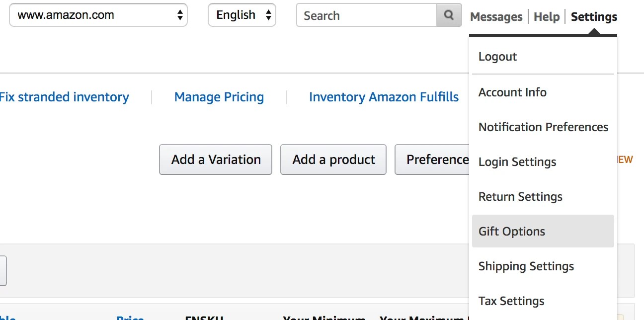Click the Add a Variation button
This screenshot has height=320, width=644.
click(215, 160)
